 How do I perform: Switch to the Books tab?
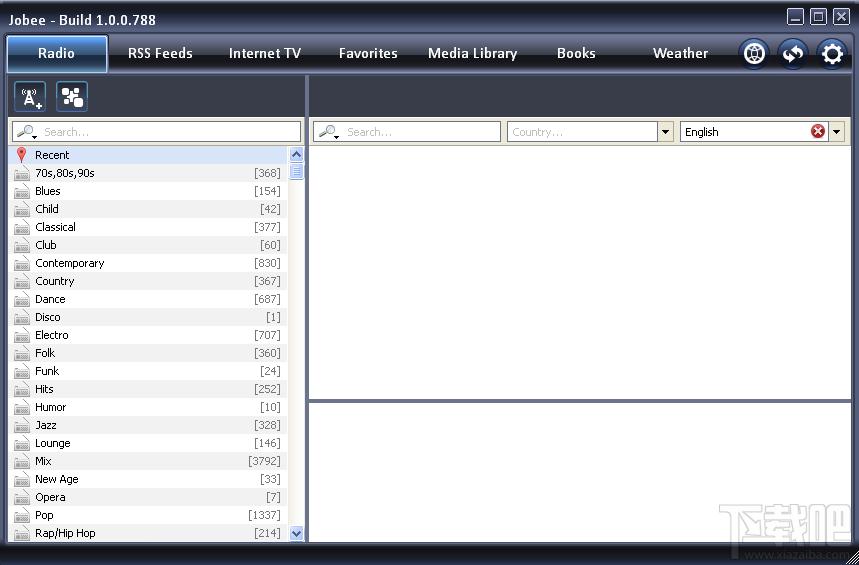(x=576, y=54)
